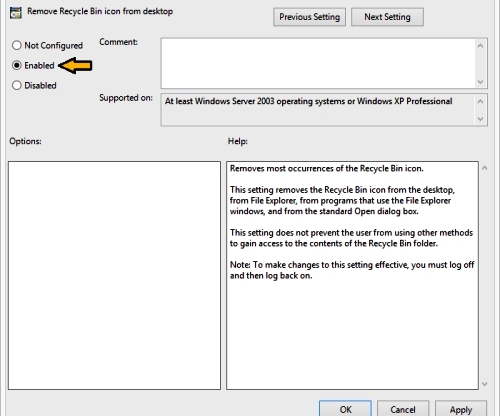Viewport: 500px width, 416px height.
Task: Click the Help pane up scroll arrow
Action: 485,168
